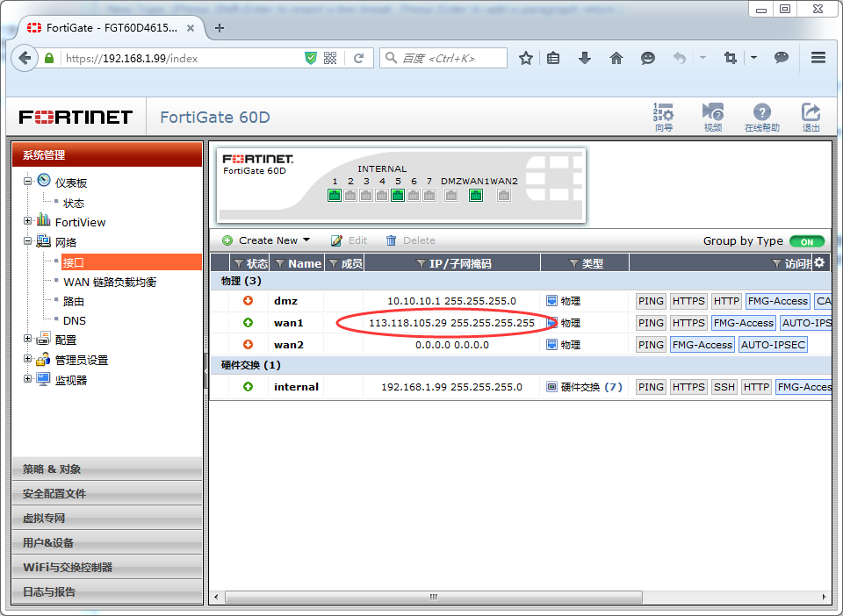Click internal port 1 on device diagram
Image resolution: width=843 pixels, height=616 pixels.
[x=335, y=196]
